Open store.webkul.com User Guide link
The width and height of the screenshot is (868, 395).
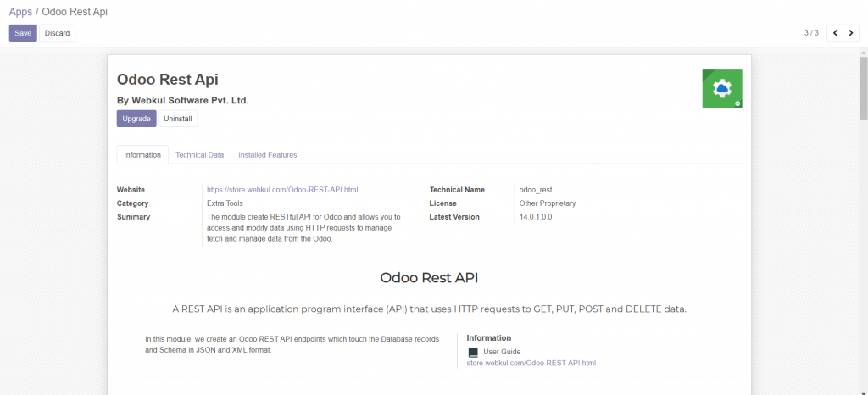tap(531, 363)
